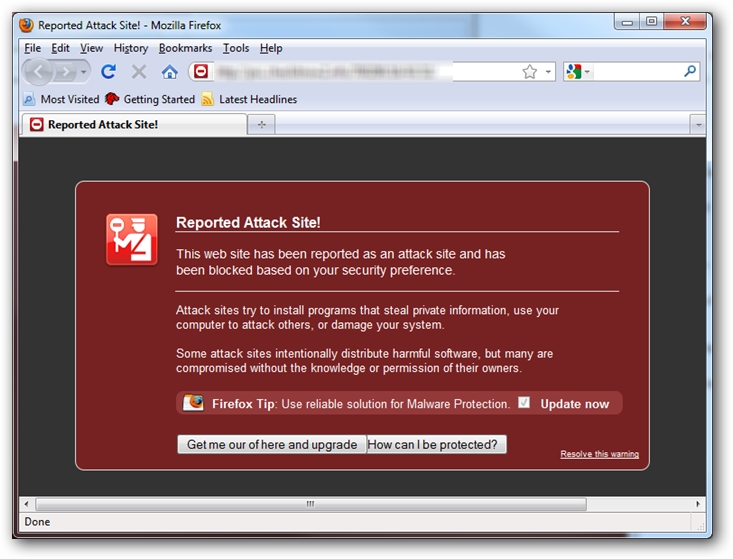Open the Help menu

(271, 48)
